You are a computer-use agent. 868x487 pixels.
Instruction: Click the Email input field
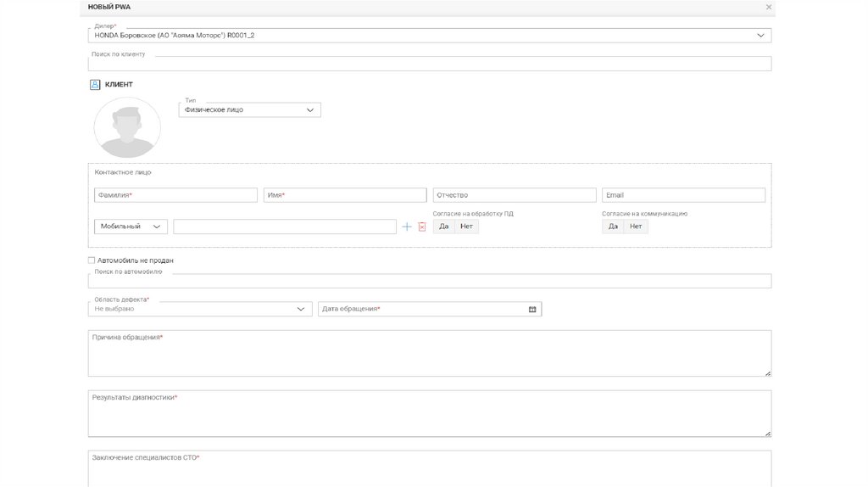[683, 195]
